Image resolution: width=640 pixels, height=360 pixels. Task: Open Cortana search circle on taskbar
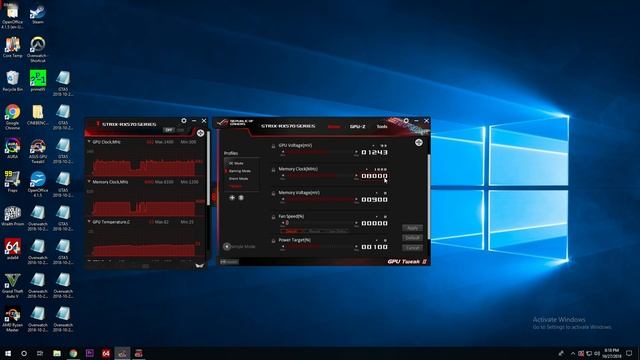tap(24, 353)
